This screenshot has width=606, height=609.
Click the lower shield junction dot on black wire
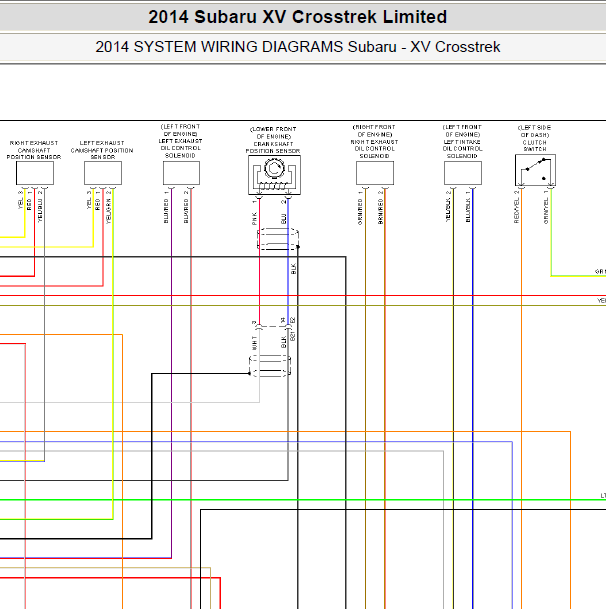point(249,374)
